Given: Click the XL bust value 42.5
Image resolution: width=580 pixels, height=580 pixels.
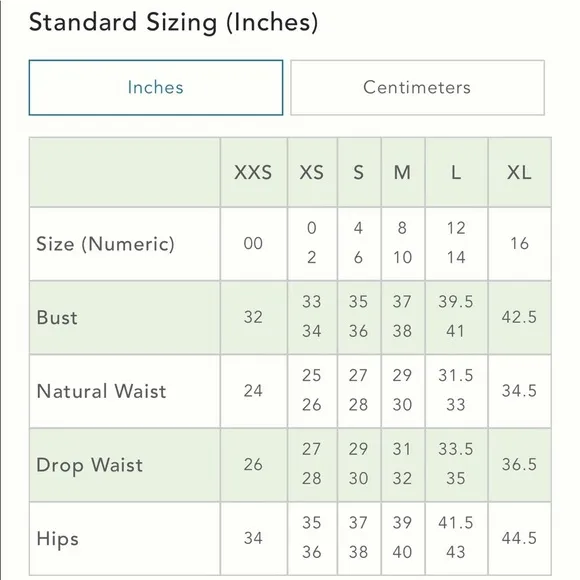Looking at the screenshot, I should point(519,317).
